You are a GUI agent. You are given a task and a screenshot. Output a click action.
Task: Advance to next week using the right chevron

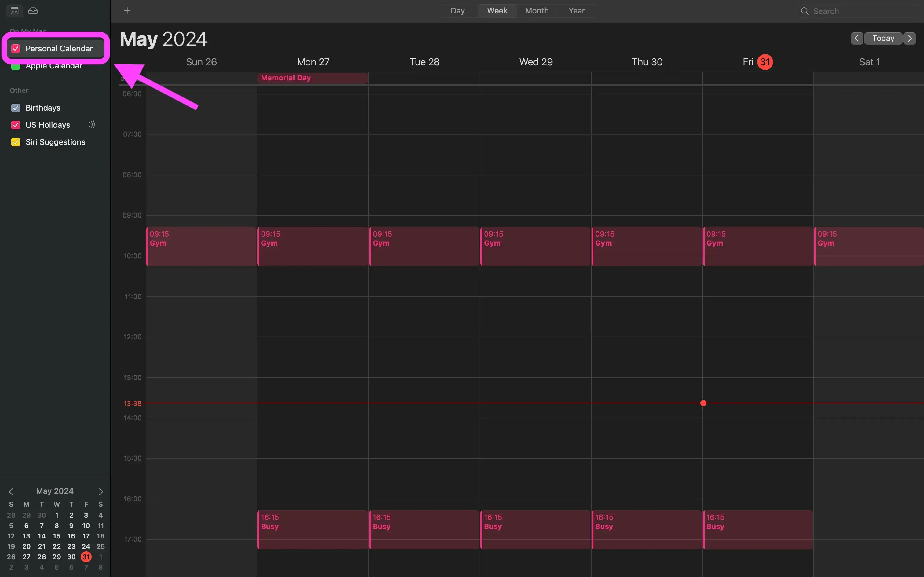[x=910, y=38]
